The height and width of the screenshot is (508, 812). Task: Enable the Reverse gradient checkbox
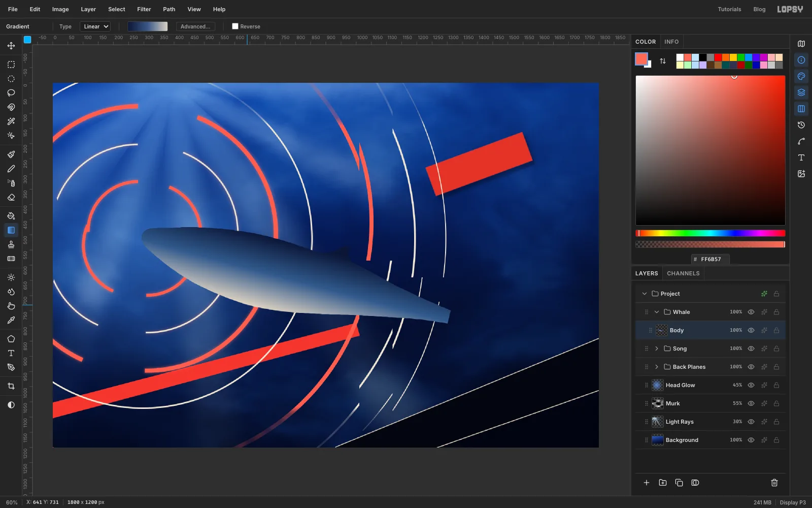[x=235, y=26]
